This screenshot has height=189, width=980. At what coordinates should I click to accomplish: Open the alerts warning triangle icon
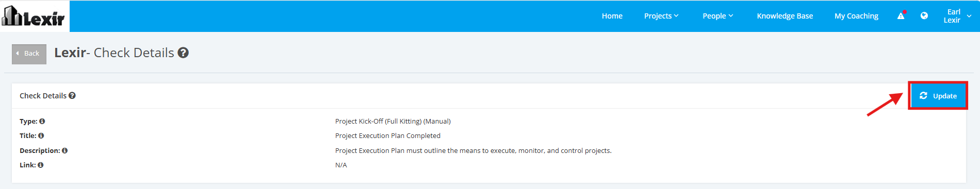901,16
